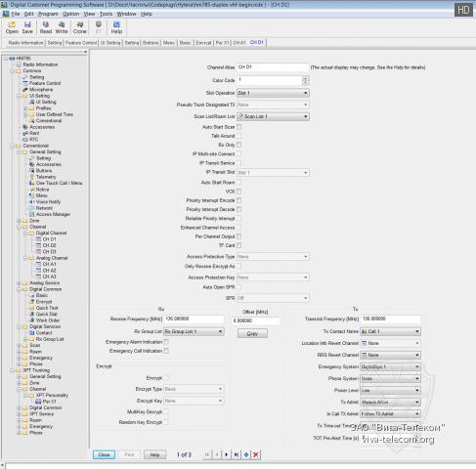Viewport: 476px width, 469px height.
Task: Open the Rx Group List dropdown
Action: [x=194, y=331]
